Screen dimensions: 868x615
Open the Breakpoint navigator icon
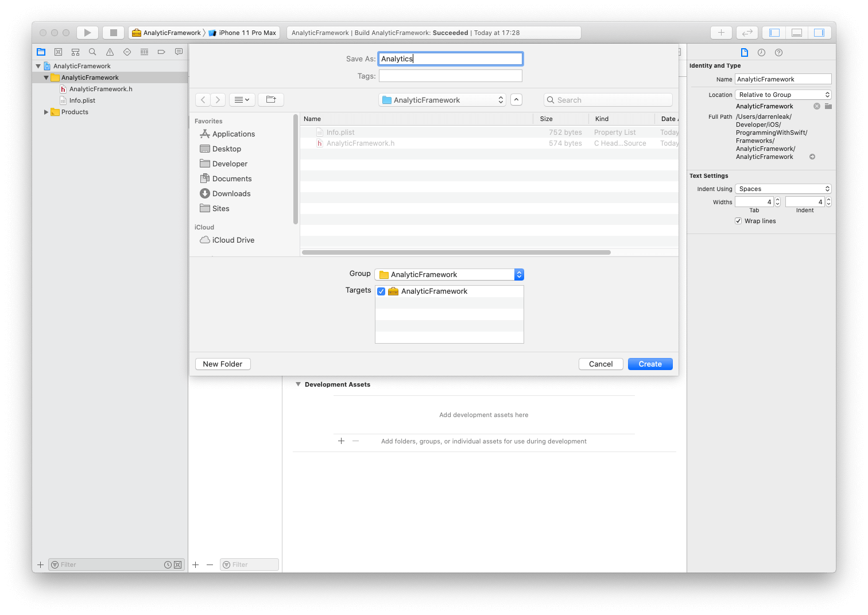pos(161,52)
